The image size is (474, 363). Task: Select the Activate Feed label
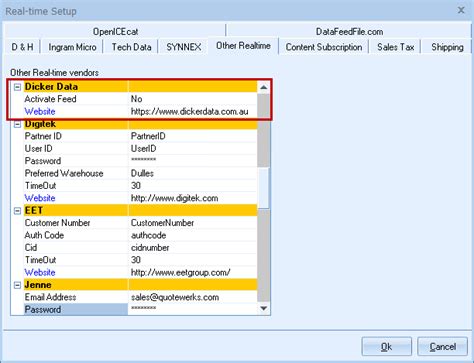click(50, 99)
